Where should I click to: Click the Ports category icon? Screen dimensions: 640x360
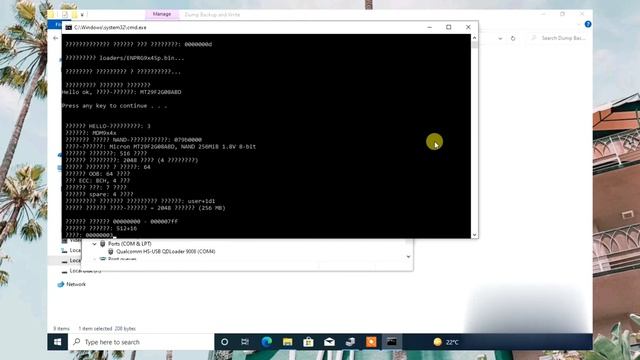[102, 244]
